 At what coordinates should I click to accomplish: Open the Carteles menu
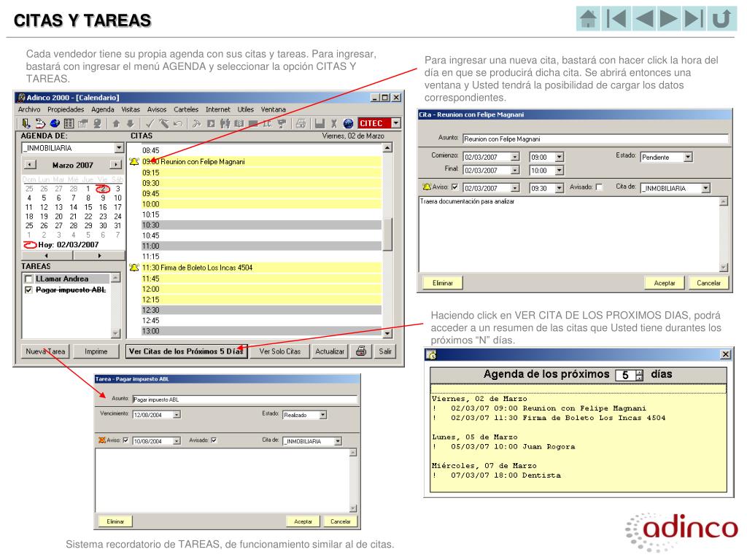(186, 109)
